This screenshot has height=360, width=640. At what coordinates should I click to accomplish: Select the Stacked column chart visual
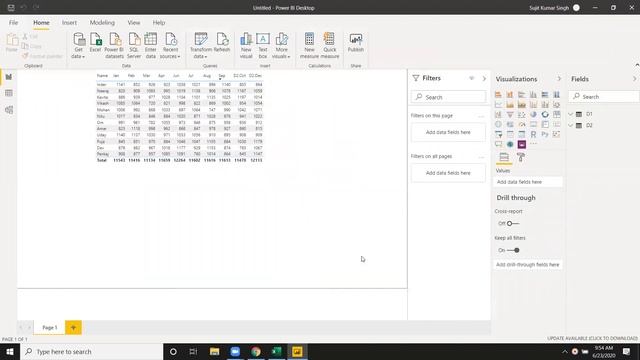click(x=510, y=95)
